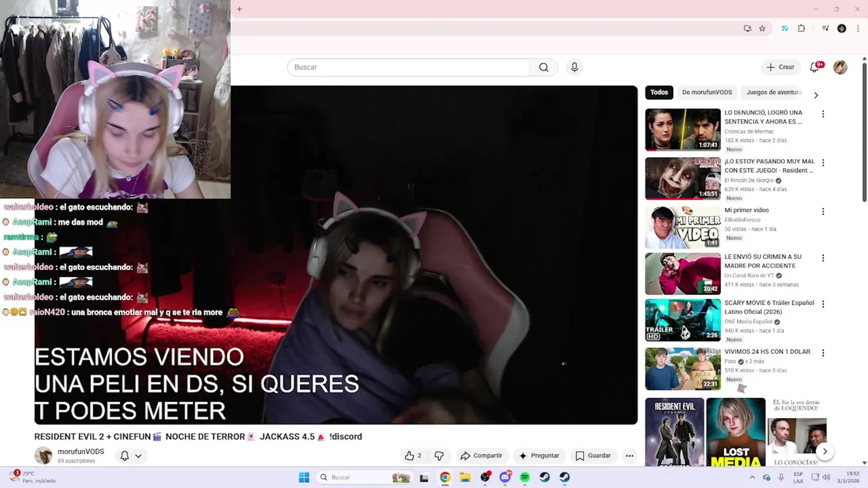The image size is (868, 488).
Task: Open Task View from the taskbar
Action: [x=424, y=477]
